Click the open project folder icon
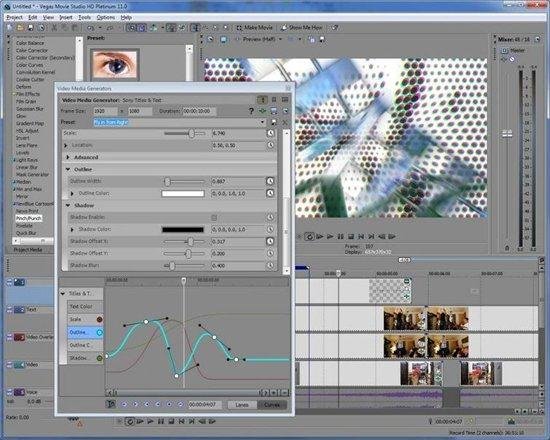The height and width of the screenshot is (440, 550). 20,28
